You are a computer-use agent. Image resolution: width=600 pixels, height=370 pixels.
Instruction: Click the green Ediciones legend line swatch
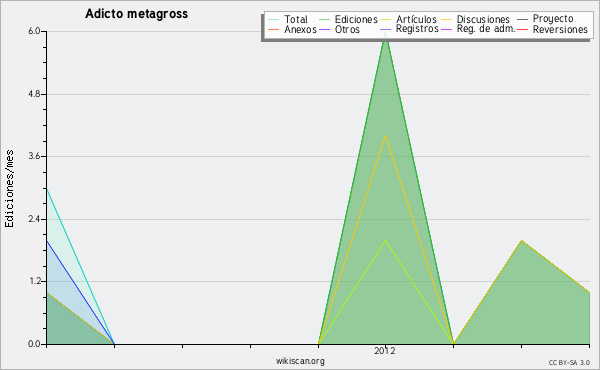pos(324,19)
